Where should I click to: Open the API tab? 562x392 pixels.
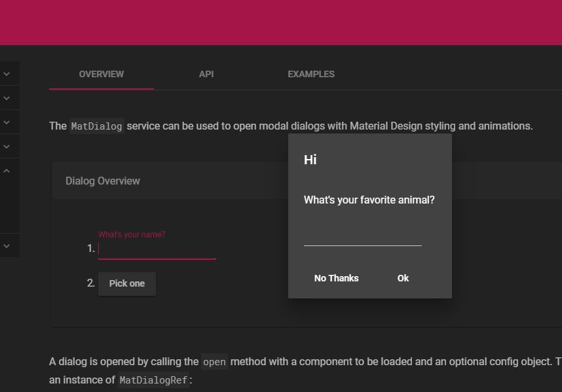[x=206, y=74]
